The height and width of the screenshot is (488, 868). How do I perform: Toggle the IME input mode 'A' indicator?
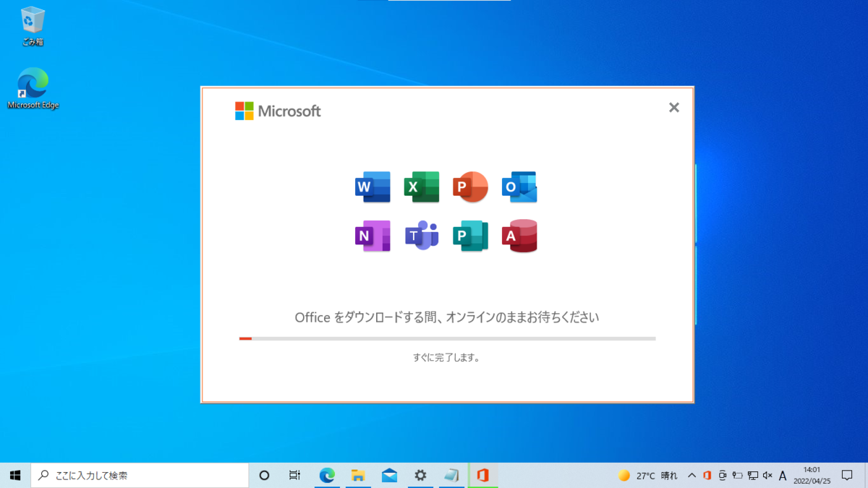(783, 475)
